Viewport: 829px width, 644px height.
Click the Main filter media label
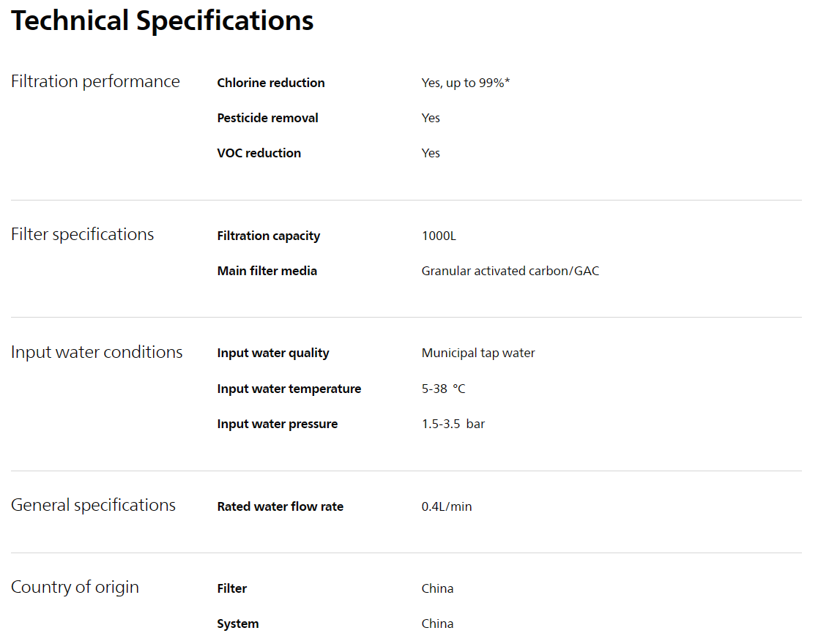tap(267, 271)
